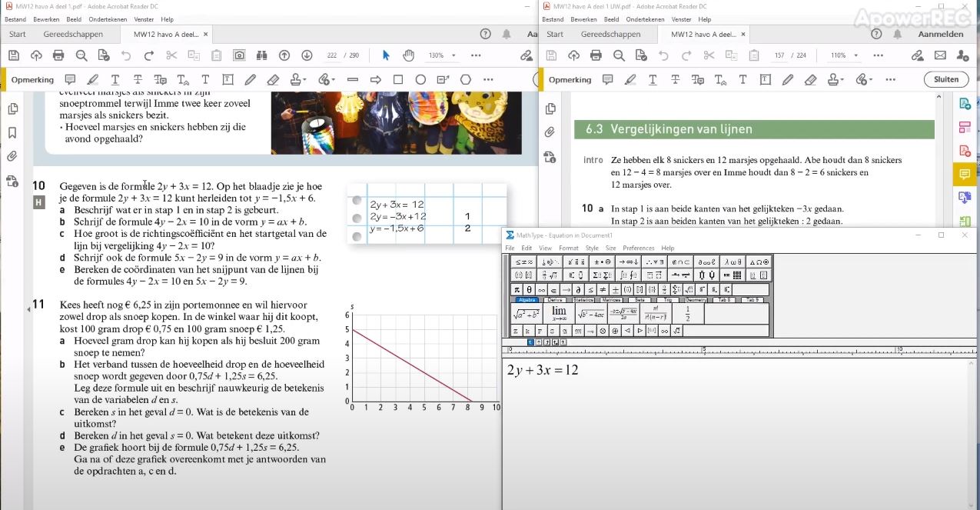Open the page thumbnails panel in the right Acrobat window
This screenshot has width=980, height=510.
point(550,109)
